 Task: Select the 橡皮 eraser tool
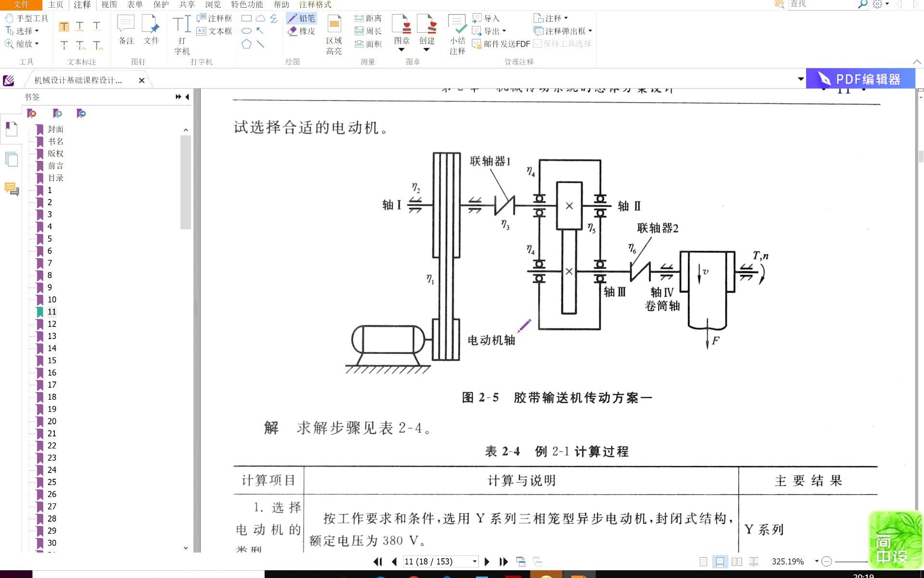pyautogui.click(x=301, y=31)
